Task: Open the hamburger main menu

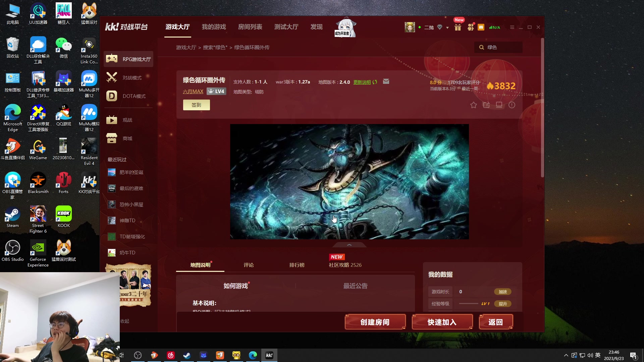Action: click(512, 27)
